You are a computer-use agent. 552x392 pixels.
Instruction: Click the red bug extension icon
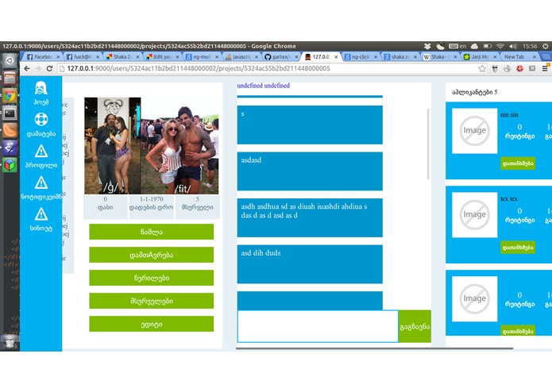tap(519, 68)
